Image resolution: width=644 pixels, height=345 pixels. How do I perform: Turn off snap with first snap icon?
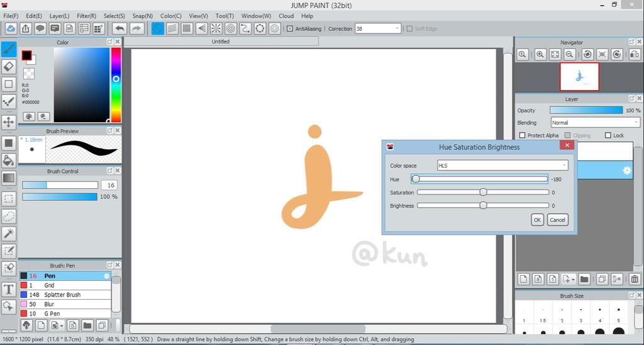(x=157, y=28)
